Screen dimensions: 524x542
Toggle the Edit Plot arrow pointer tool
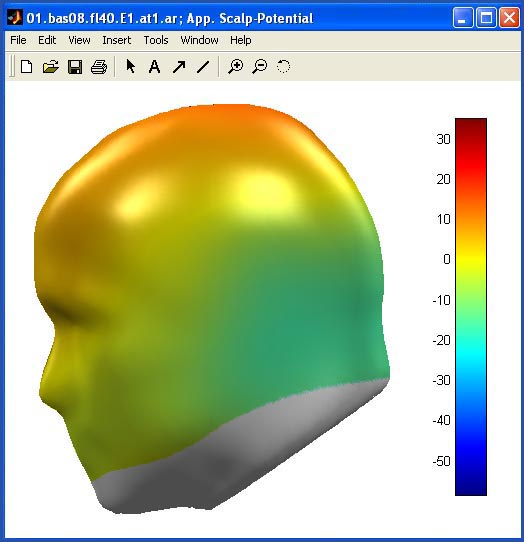130,66
